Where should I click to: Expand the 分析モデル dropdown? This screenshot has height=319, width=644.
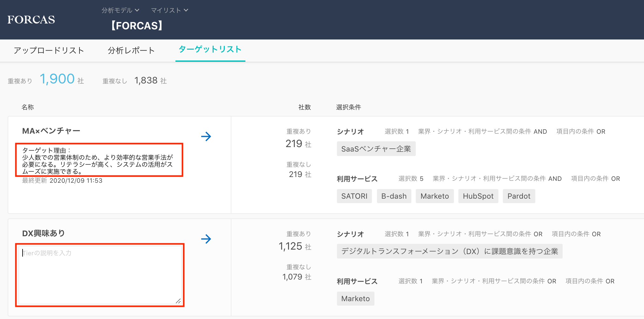120,10
